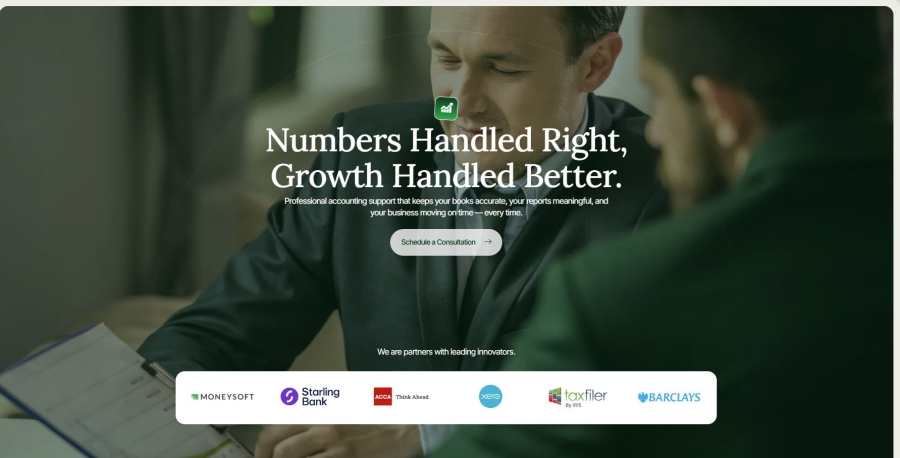Image resolution: width=900 pixels, height=458 pixels.
Task: Select the taxfiler wordmark text
Action: click(585, 395)
